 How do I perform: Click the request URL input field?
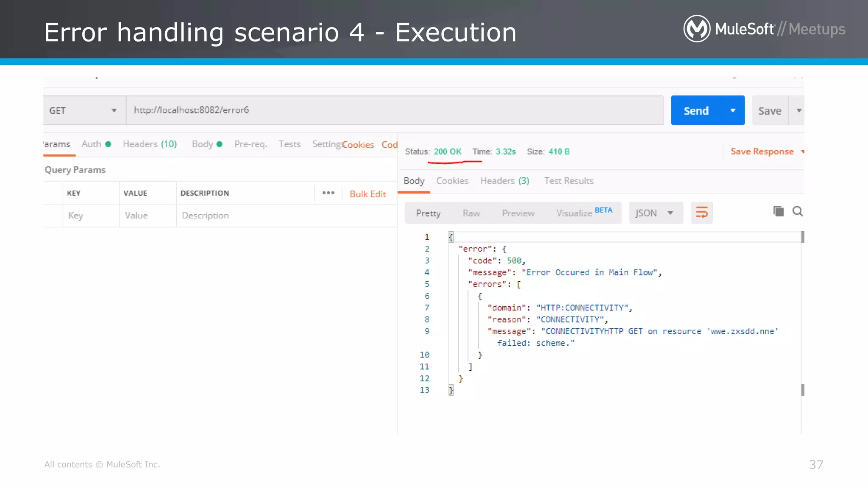[395, 110]
